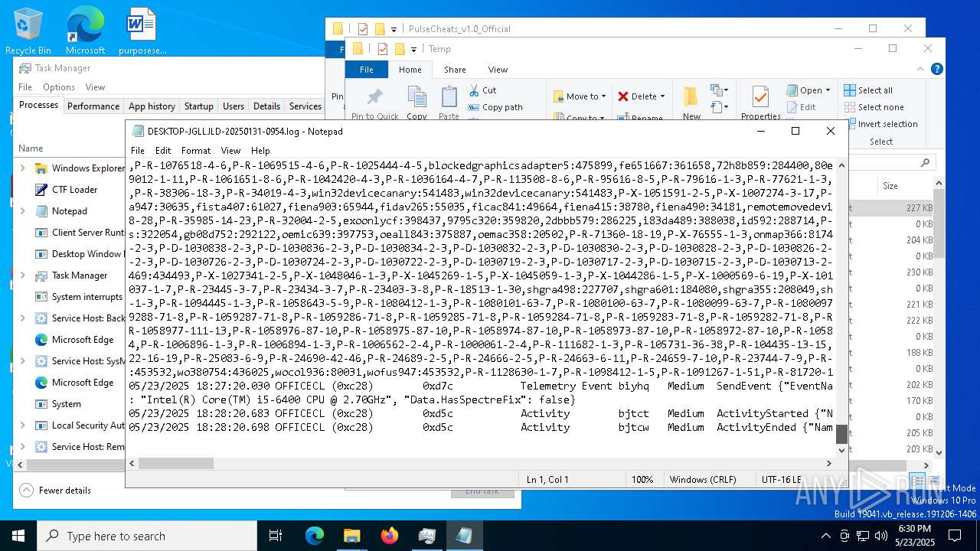Viewport: 980px width, 551px height.
Task: Open the notification center icon
Action: coord(955,536)
